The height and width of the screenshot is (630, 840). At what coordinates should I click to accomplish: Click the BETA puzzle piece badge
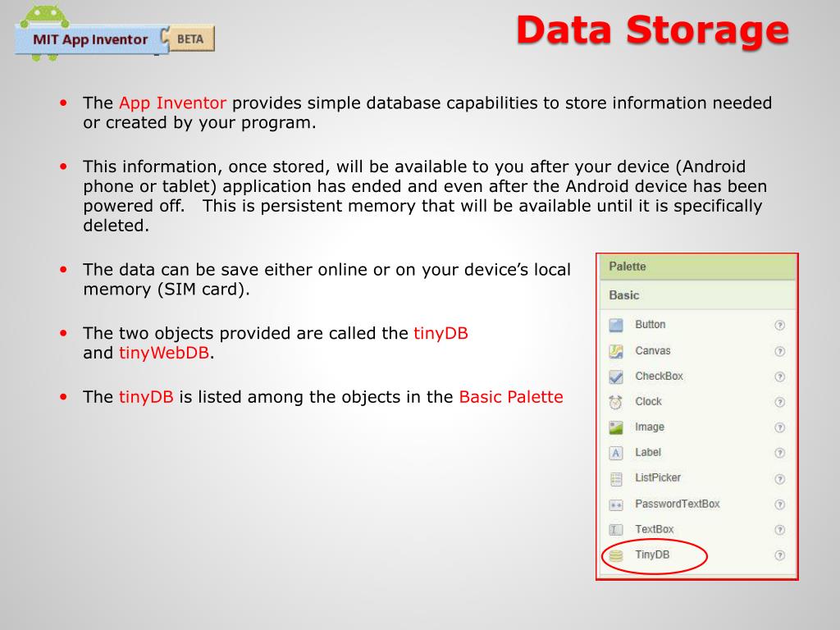coord(189,39)
